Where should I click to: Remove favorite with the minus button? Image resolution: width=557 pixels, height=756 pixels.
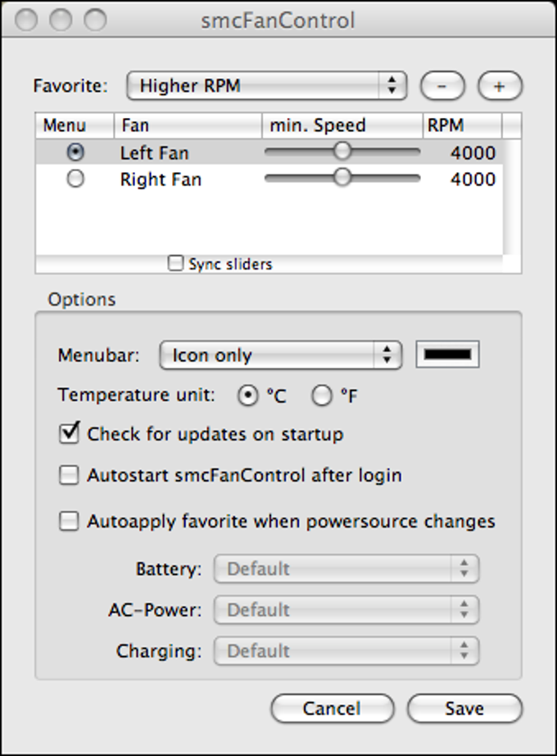(442, 86)
